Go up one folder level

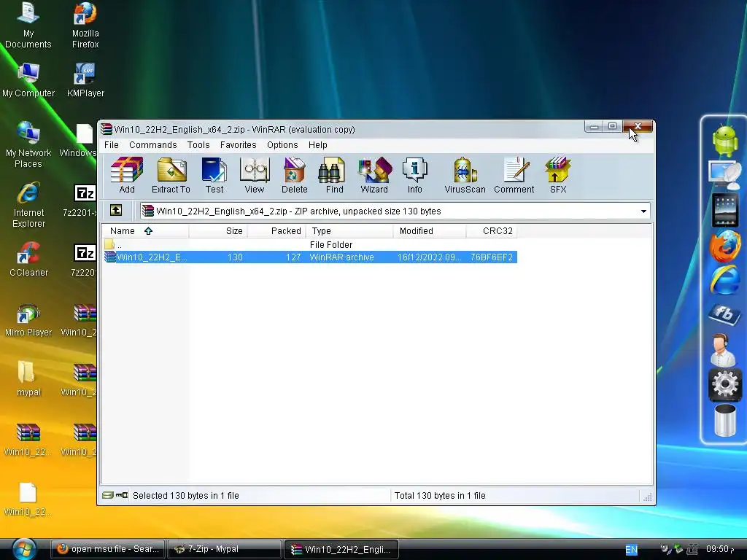point(116,211)
